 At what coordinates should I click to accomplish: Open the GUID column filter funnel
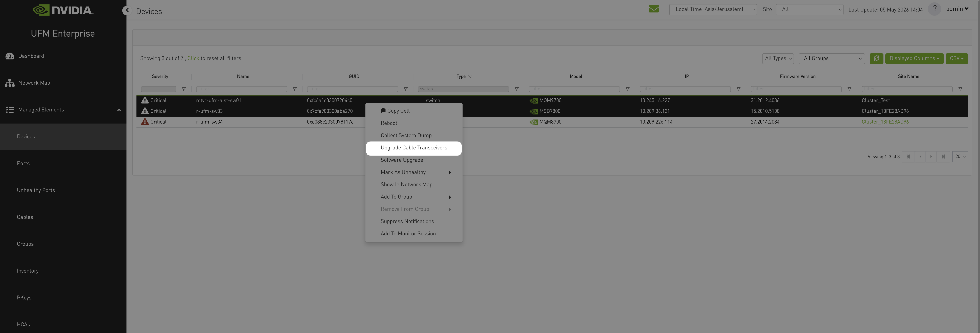tap(406, 89)
